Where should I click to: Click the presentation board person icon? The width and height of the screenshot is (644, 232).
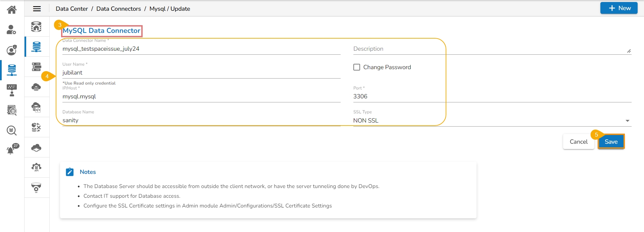coord(12,90)
